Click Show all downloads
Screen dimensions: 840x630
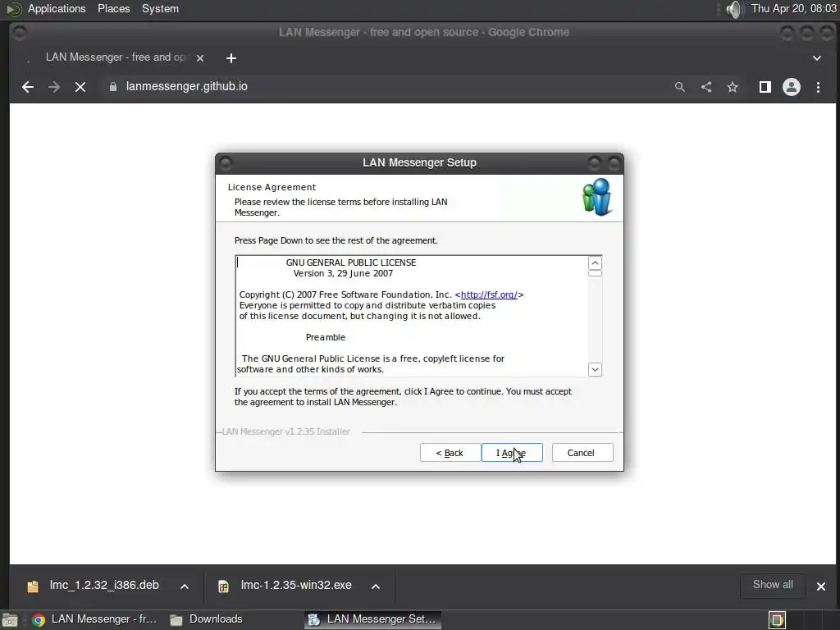(773, 585)
